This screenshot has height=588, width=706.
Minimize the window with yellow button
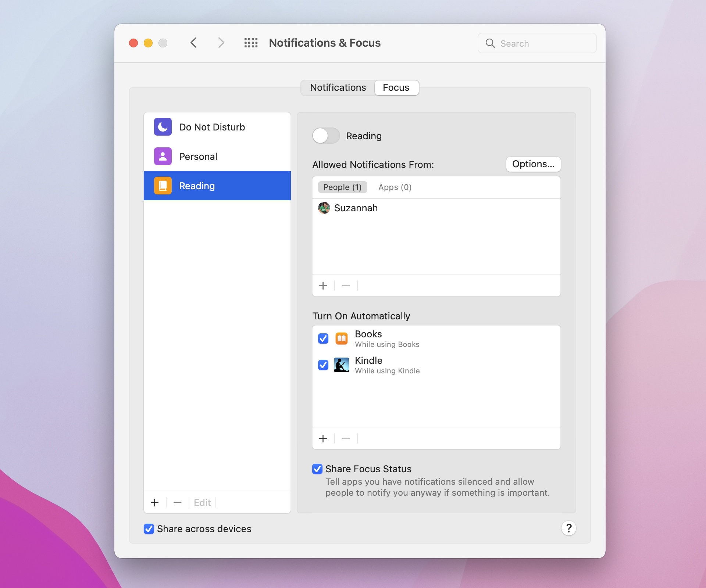tap(148, 43)
